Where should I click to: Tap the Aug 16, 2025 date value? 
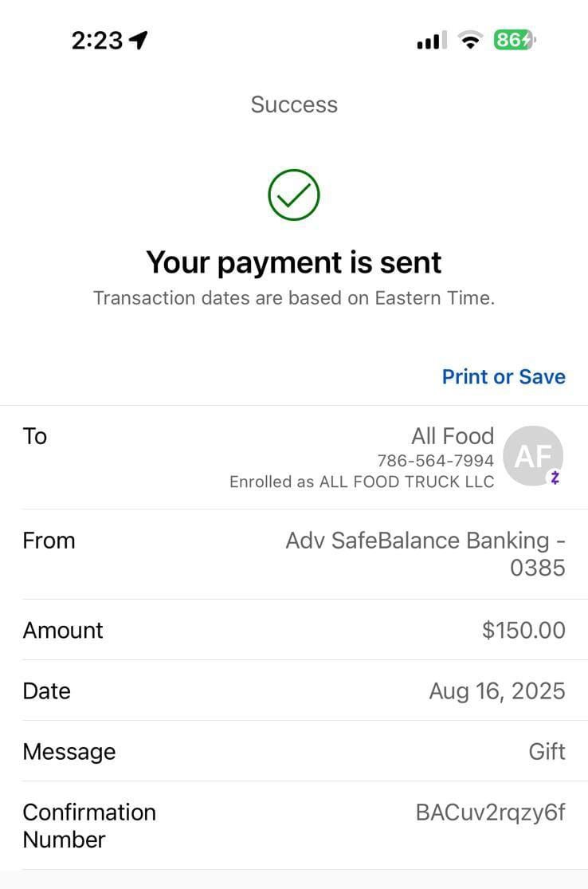click(497, 690)
